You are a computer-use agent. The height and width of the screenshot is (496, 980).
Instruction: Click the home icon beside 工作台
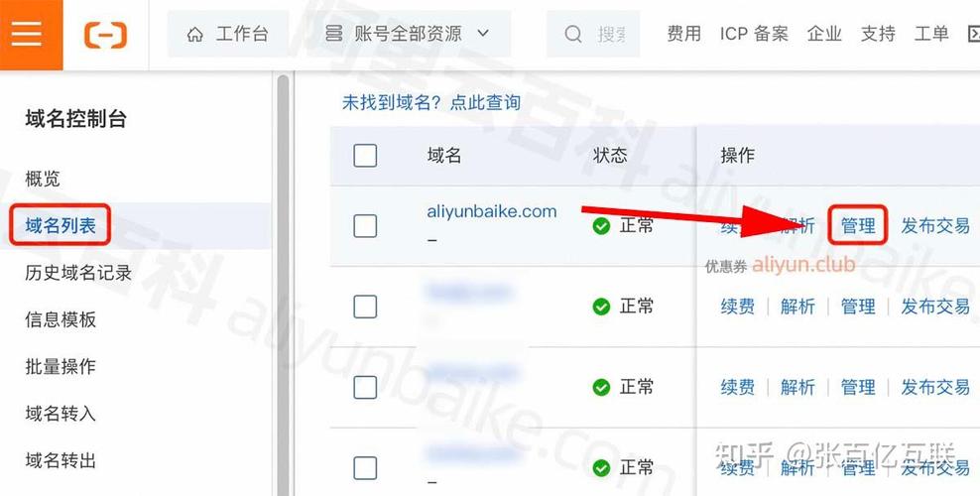coord(195,35)
